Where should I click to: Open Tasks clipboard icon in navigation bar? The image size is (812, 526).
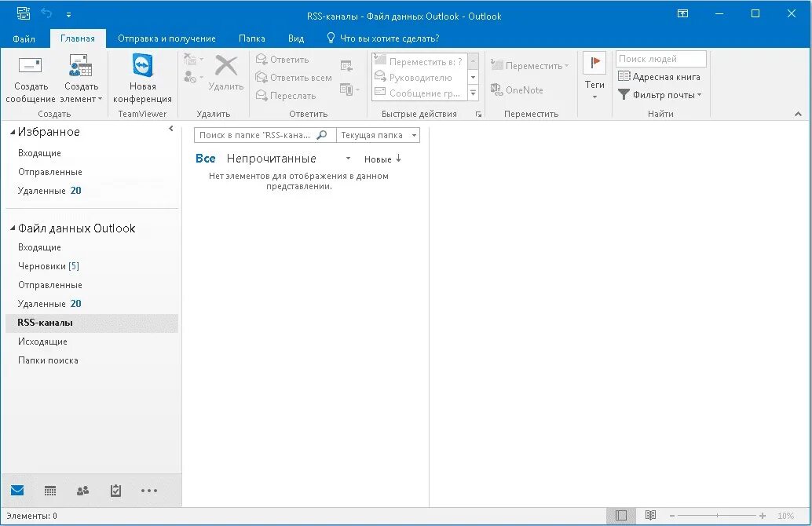click(115, 490)
